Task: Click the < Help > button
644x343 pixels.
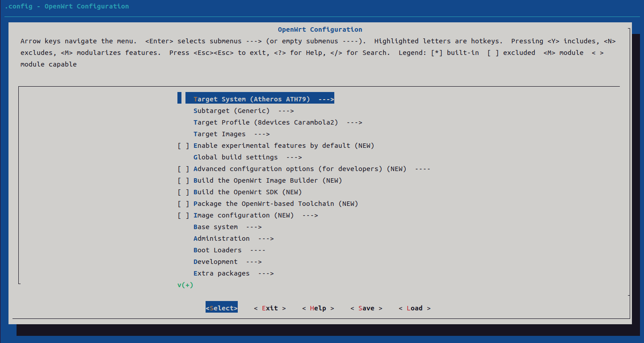Action: tap(318, 308)
